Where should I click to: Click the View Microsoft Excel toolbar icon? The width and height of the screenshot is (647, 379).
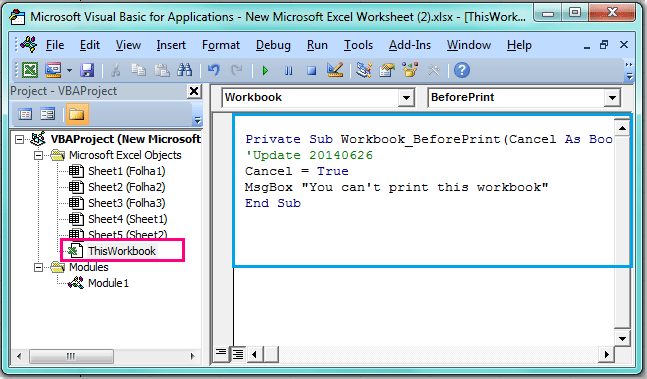pos(30,70)
